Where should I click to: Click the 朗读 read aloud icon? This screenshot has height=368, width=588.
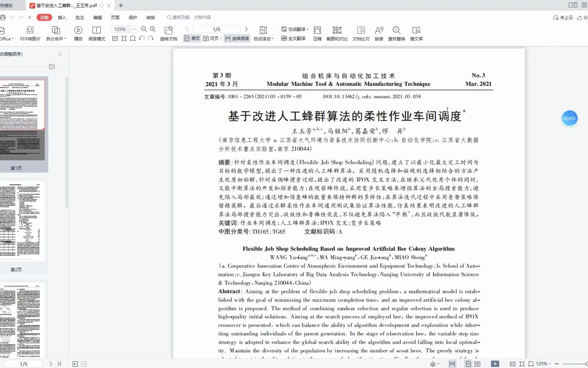pyautogui.click(x=379, y=34)
